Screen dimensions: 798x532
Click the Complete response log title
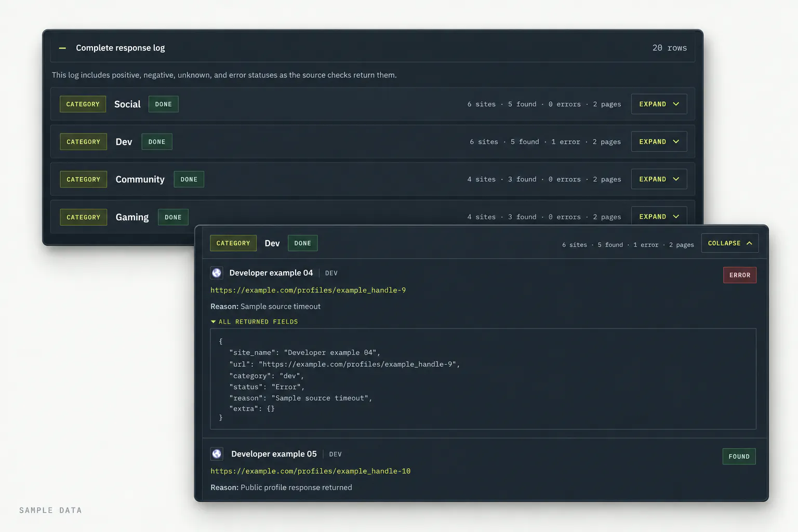121,48
